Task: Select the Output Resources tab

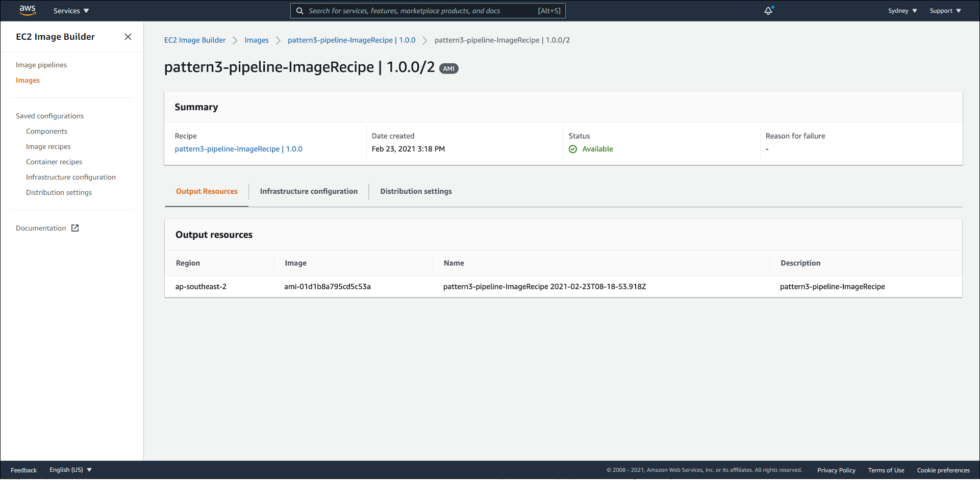Action: tap(207, 191)
